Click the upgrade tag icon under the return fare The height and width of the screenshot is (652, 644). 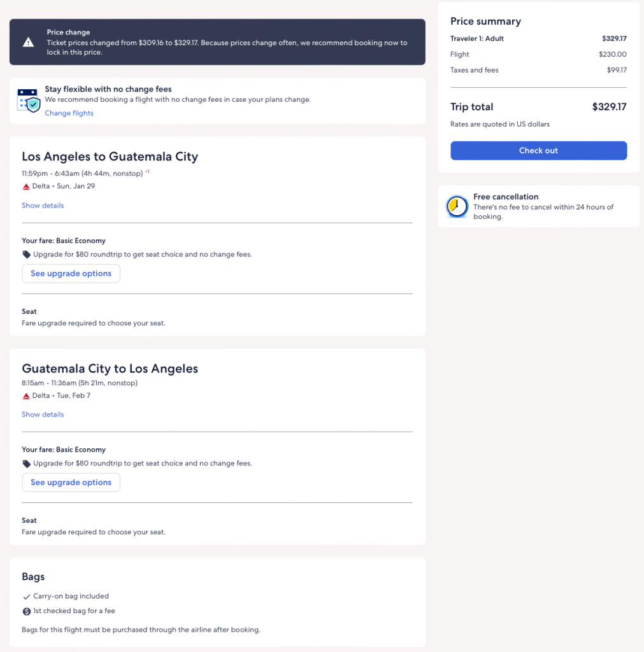(26, 464)
